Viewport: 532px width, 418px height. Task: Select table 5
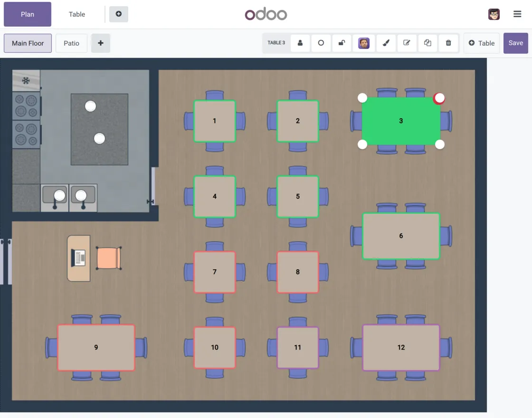(297, 197)
